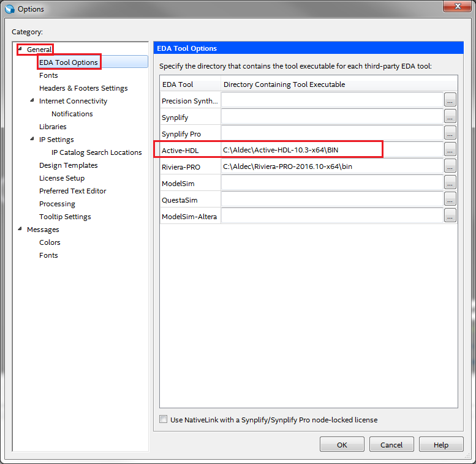Collapse the Messages category
The width and height of the screenshot is (476, 464).
(x=20, y=229)
